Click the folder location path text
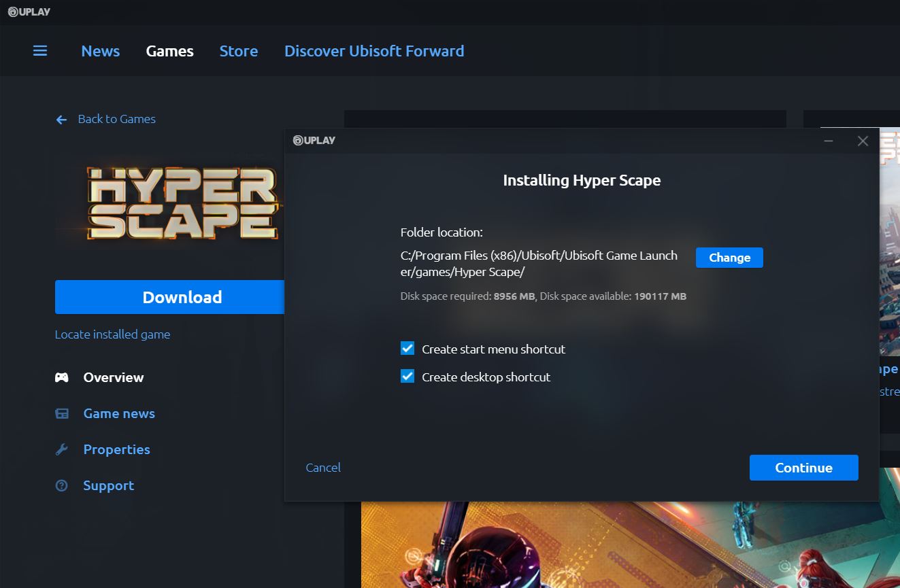The height and width of the screenshot is (588, 900). [x=539, y=264]
